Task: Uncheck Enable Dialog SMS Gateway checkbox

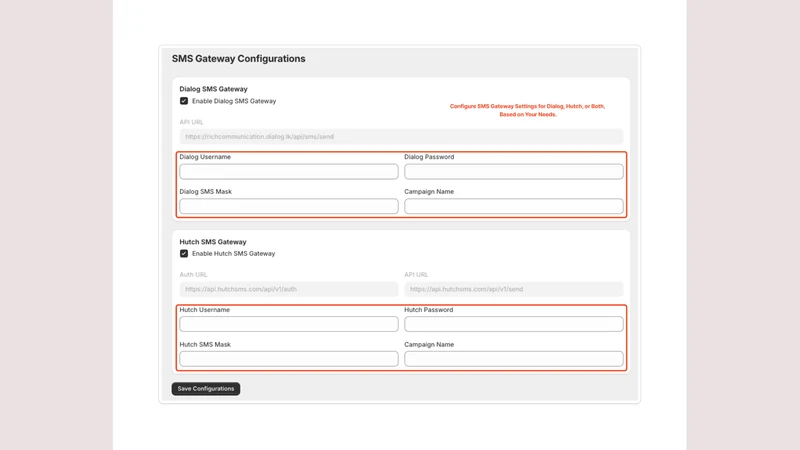Action: pyautogui.click(x=184, y=101)
